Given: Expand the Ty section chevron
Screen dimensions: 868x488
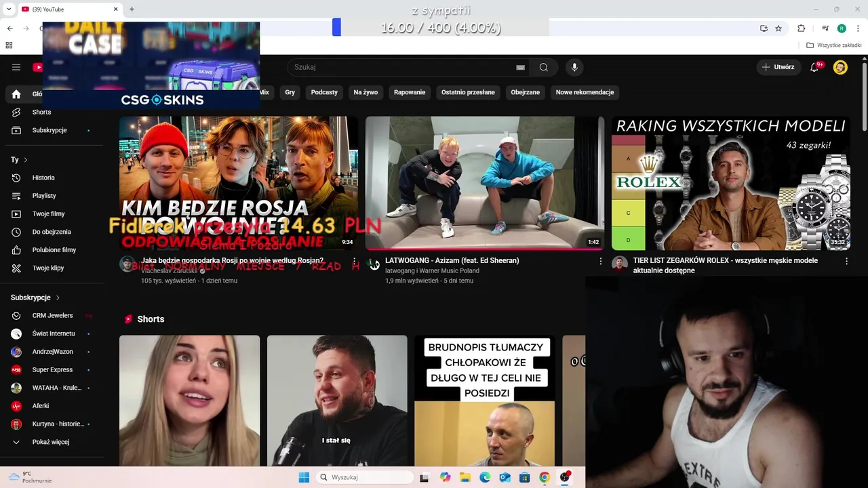Looking at the screenshot, I should 26,160.
